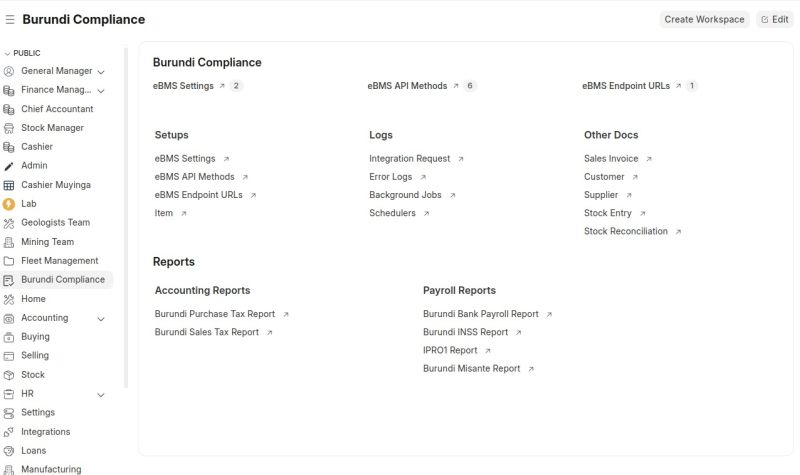
Task: Open the Lab workspace orange icon
Action: pyautogui.click(x=9, y=204)
